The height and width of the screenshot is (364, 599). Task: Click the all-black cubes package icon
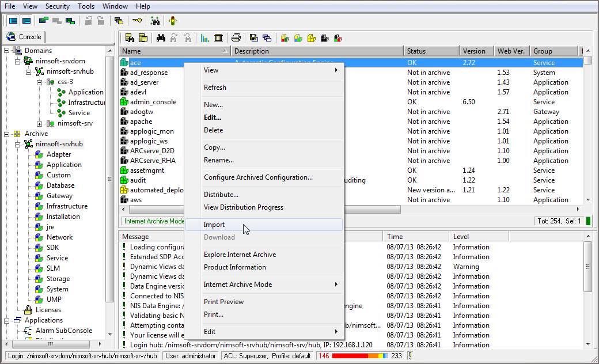[x=325, y=38]
